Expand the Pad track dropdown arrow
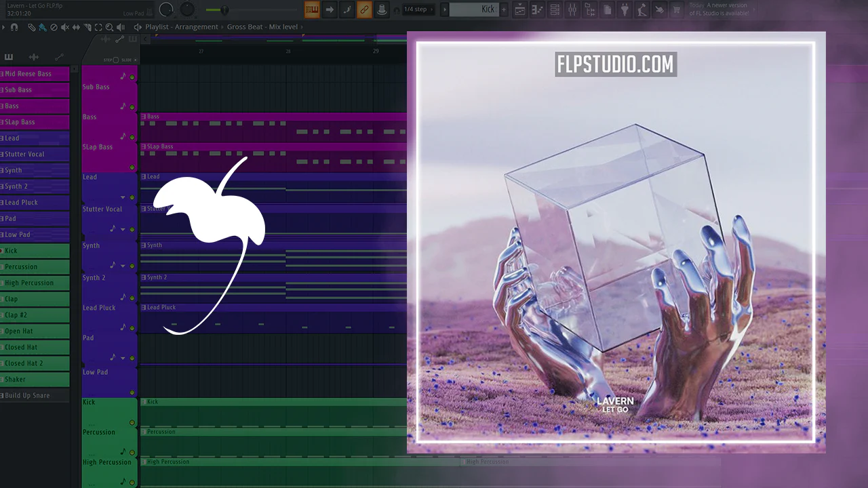This screenshot has height=488, width=868. (x=123, y=358)
